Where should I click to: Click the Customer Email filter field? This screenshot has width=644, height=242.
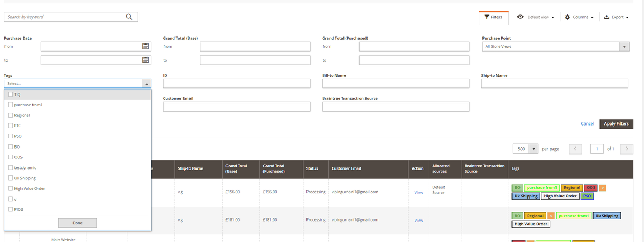tap(237, 107)
